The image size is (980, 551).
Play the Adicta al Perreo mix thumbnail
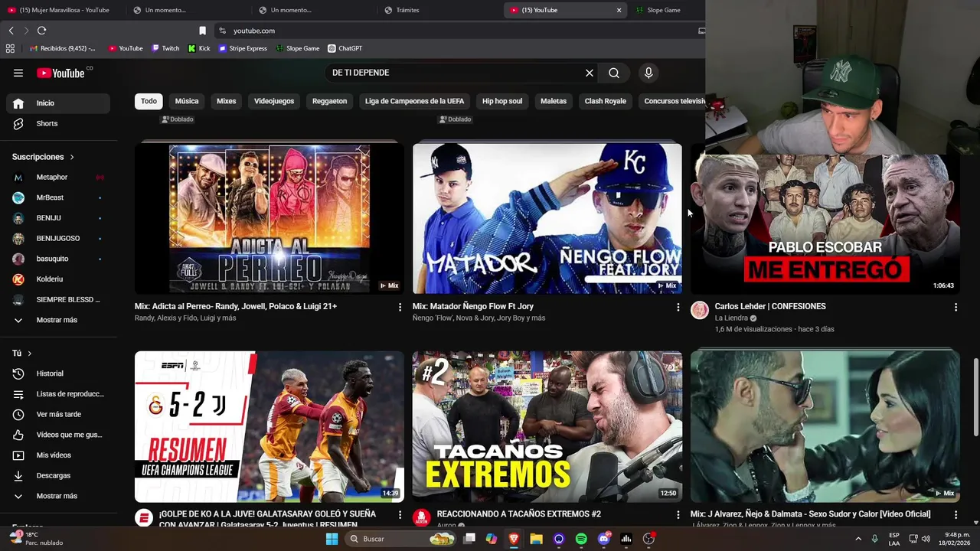(269, 218)
